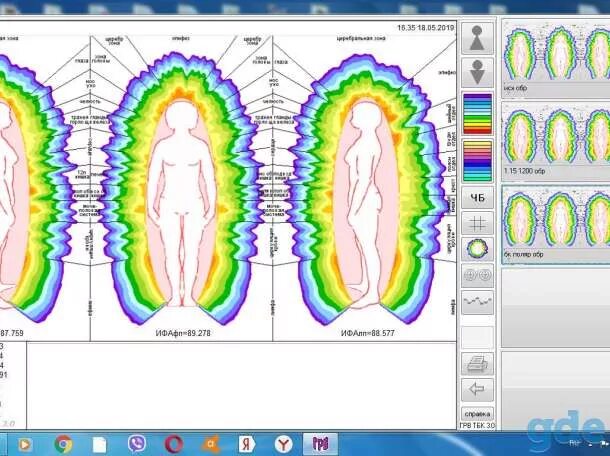
Task: Open Opera browser from the taskbar
Action: 174,444
